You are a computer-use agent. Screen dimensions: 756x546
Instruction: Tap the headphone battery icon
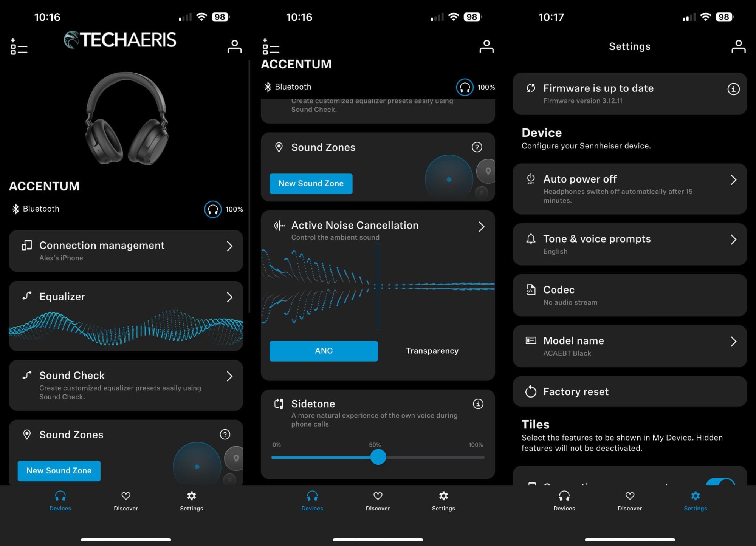click(212, 209)
